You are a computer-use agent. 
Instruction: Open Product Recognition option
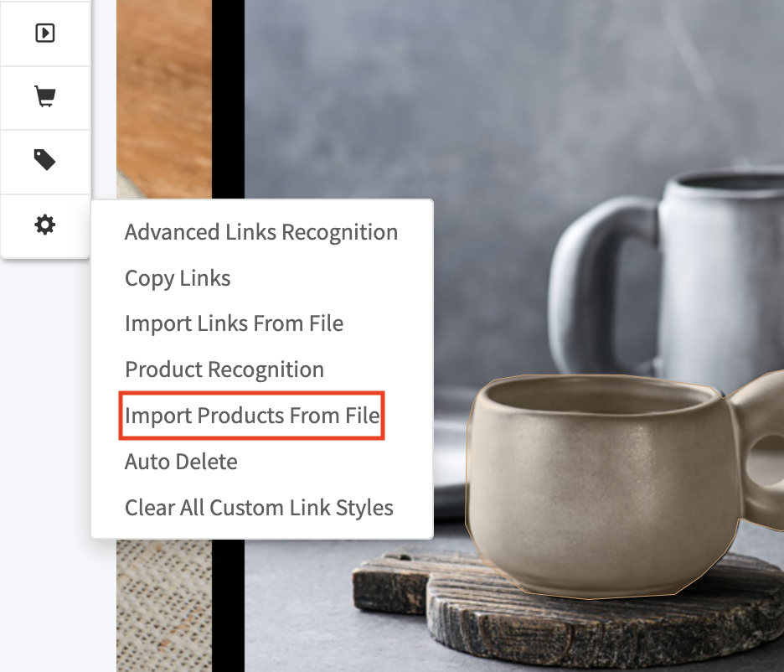[224, 370]
